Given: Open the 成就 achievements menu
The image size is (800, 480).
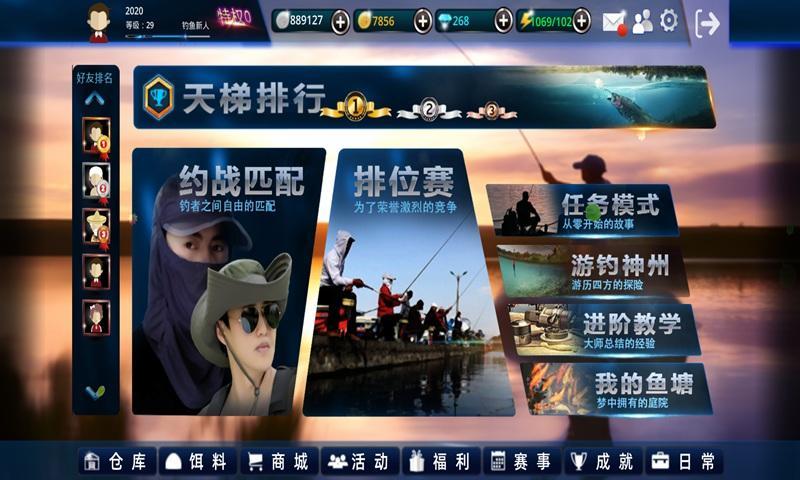Looking at the screenshot, I should pyautogui.click(x=603, y=461).
